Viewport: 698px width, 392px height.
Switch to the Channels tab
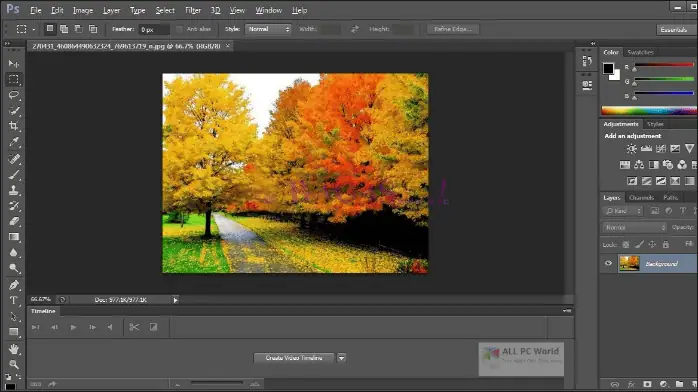641,198
